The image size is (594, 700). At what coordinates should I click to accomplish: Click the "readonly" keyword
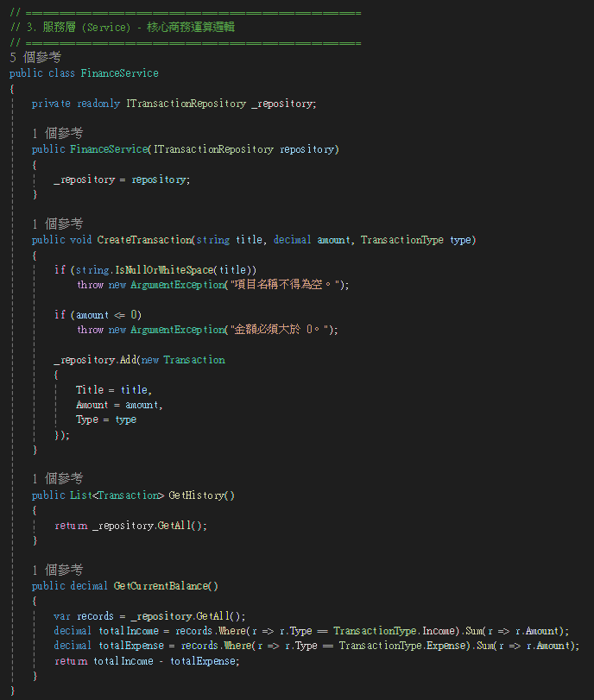(x=98, y=104)
